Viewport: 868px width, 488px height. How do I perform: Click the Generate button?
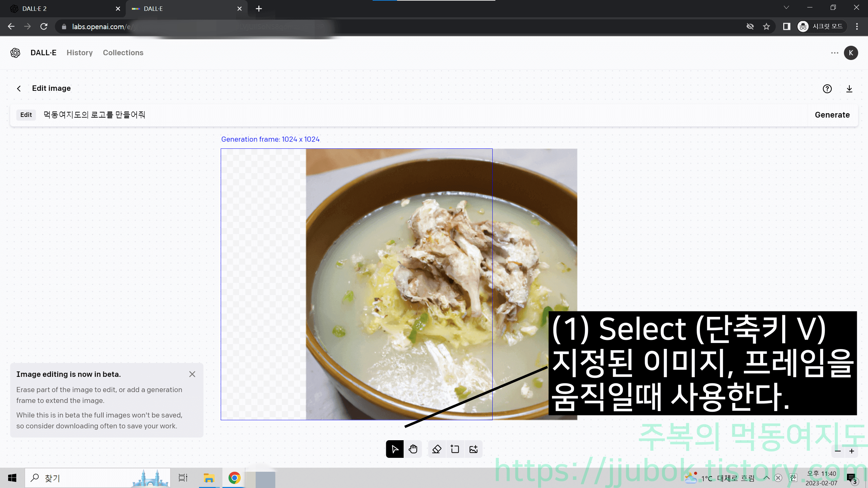(832, 115)
